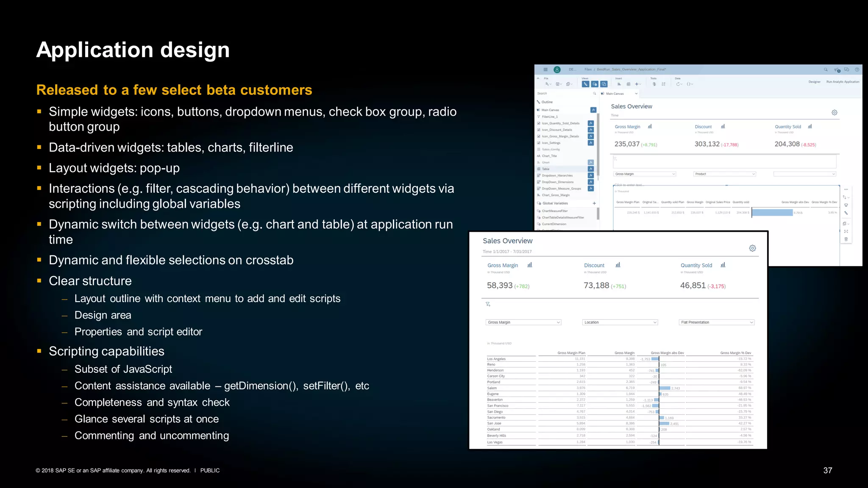Viewport: 868px width, 488px height.
Task: Select ChartMeasureFilter global variable
Action: 554,211
